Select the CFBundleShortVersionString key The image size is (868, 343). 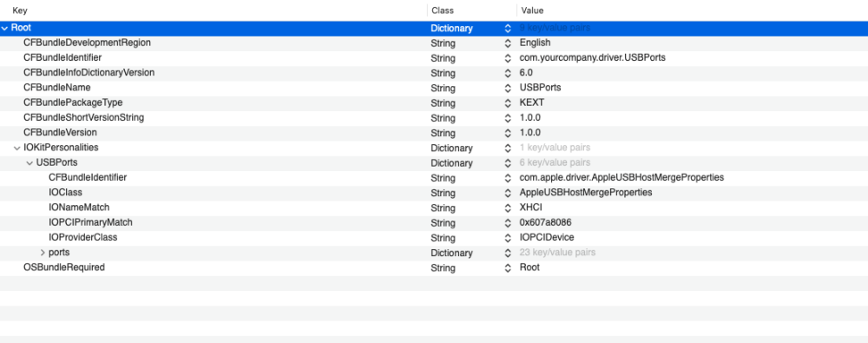pos(83,117)
